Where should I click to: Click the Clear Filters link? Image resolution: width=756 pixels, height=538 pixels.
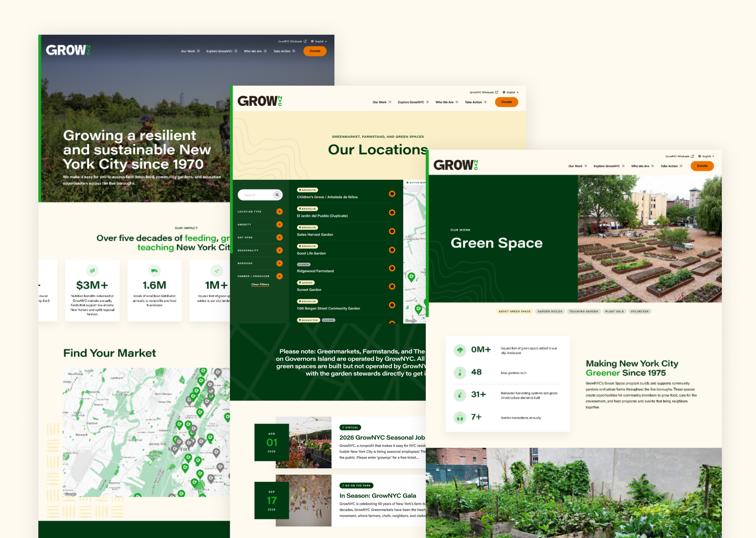[260, 284]
